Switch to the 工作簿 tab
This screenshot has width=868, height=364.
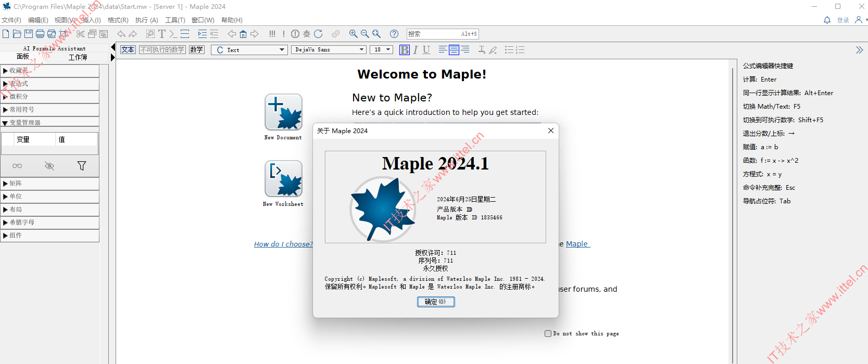78,57
